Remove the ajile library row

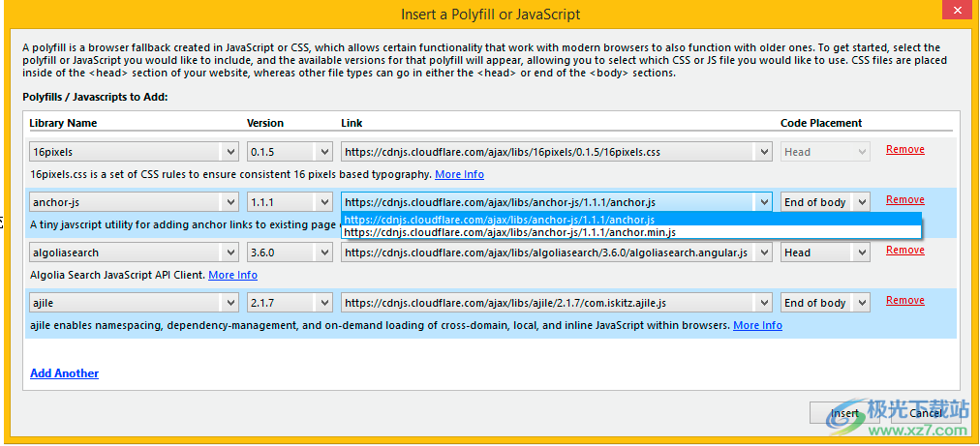tap(905, 301)
